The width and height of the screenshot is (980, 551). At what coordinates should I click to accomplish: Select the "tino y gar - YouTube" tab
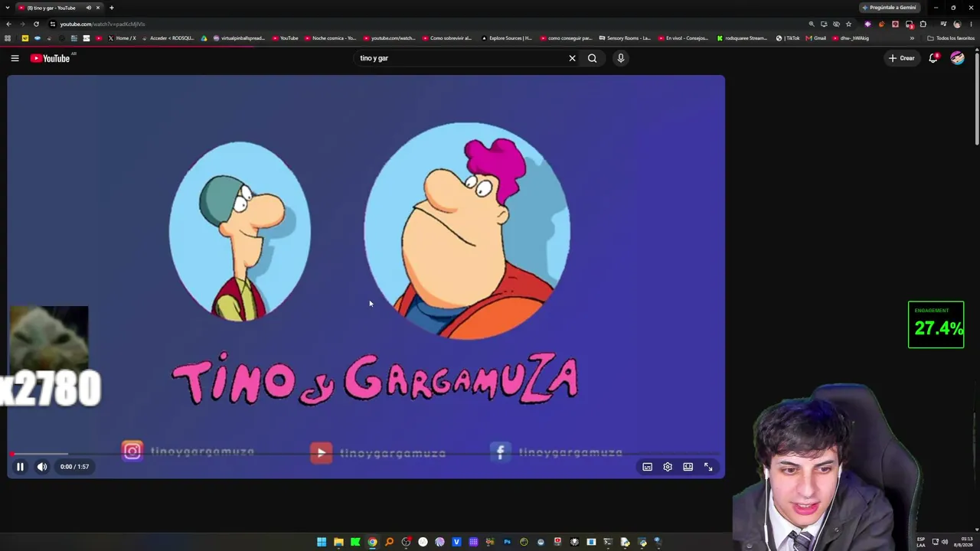(x=60, y=8)
